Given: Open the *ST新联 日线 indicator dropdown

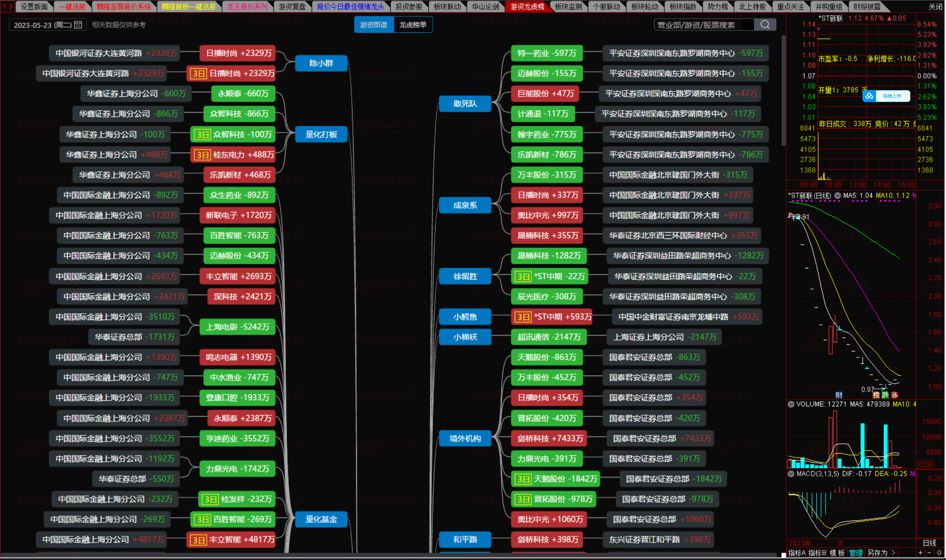Looking at the screenshot, I should click(837, 196).
